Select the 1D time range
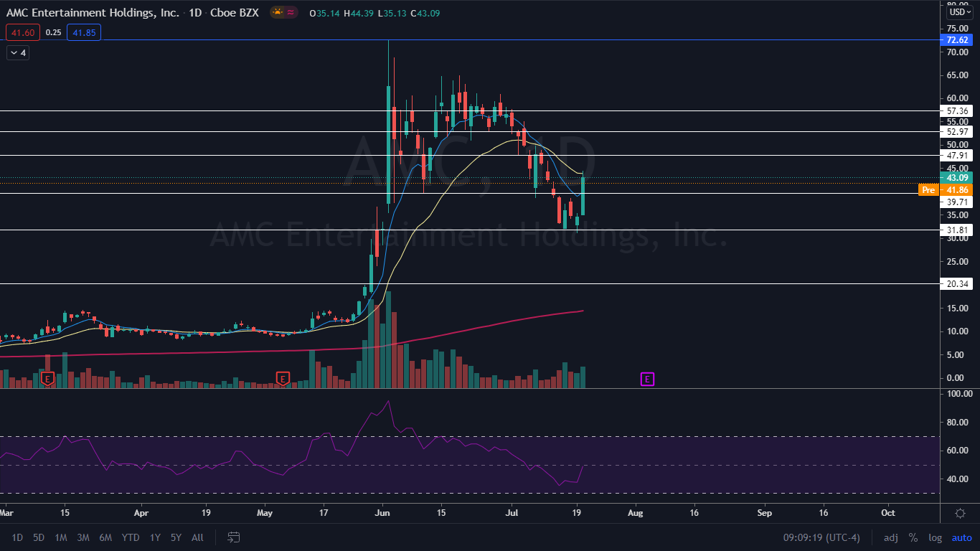The height and width of the screenshot is (551, 980). pyautogui.click(x=17, y=537)
